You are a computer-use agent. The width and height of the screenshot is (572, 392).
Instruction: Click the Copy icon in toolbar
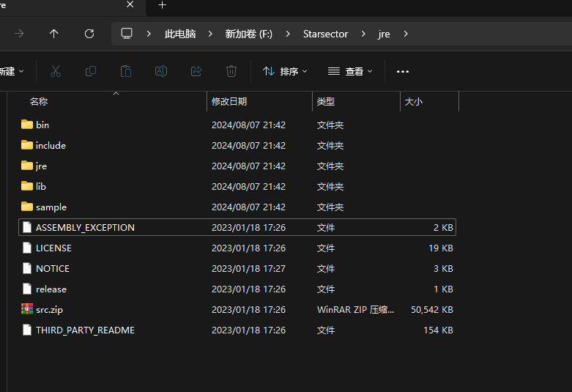91,71
